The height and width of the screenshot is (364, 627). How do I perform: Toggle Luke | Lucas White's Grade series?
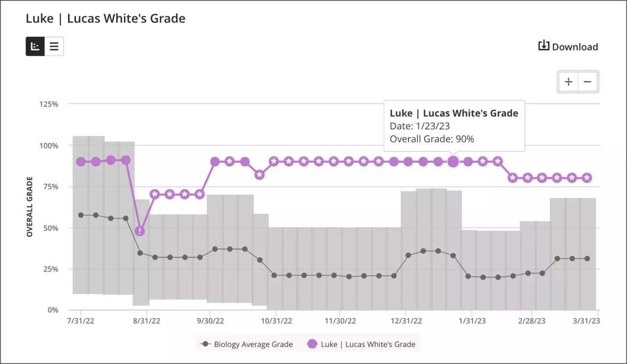[361, 344]
